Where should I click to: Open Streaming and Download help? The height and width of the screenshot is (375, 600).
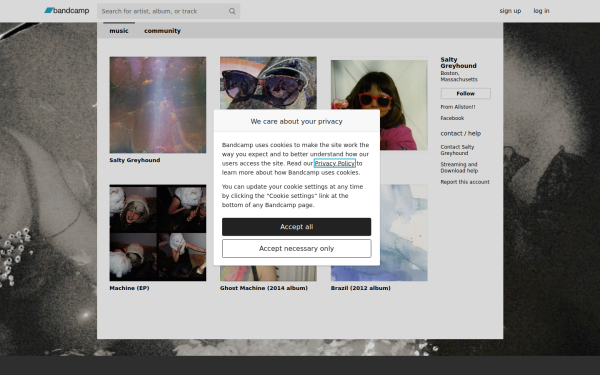tap(459, 168)
